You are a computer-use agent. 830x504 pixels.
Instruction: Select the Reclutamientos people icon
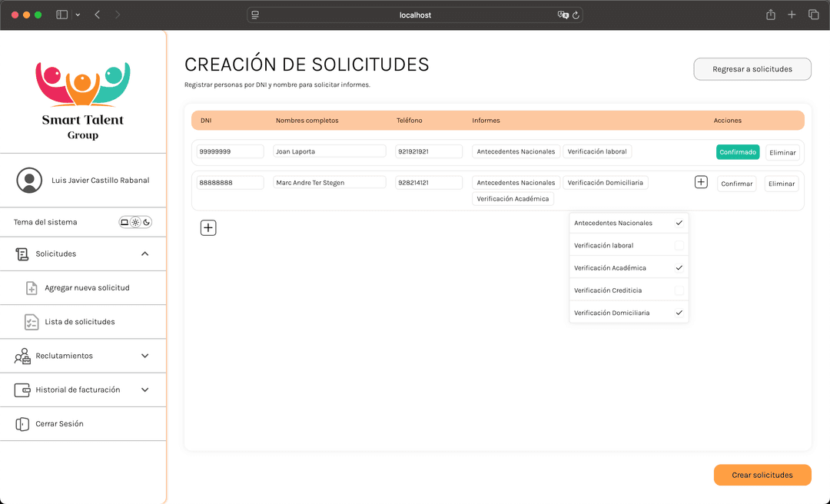(x=22, y=356)
